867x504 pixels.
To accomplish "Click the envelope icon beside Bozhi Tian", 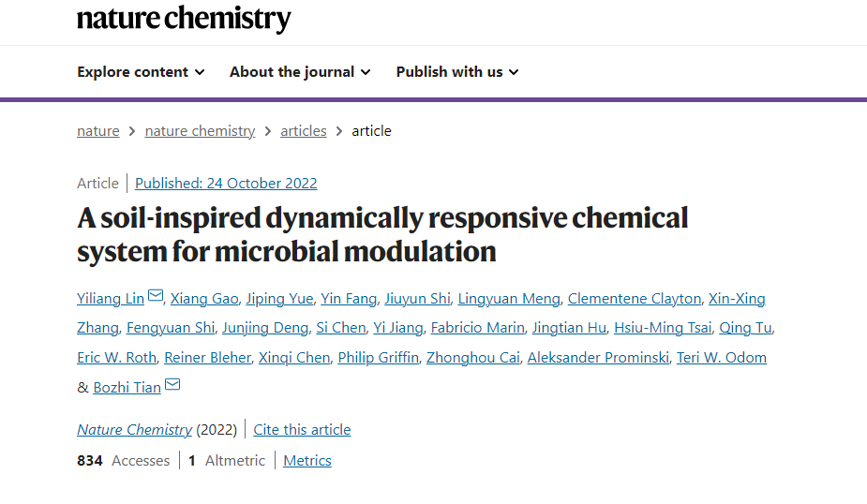I will [172, 384].
